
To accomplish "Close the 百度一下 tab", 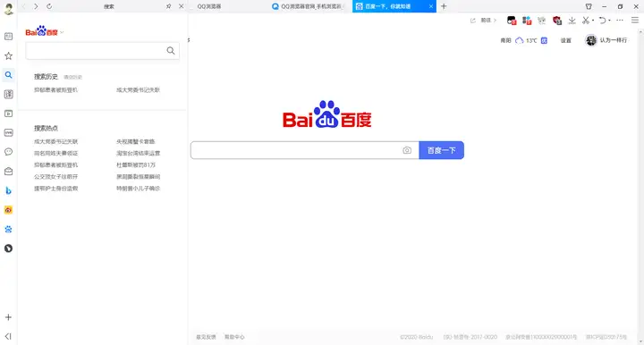I will 431,6.
